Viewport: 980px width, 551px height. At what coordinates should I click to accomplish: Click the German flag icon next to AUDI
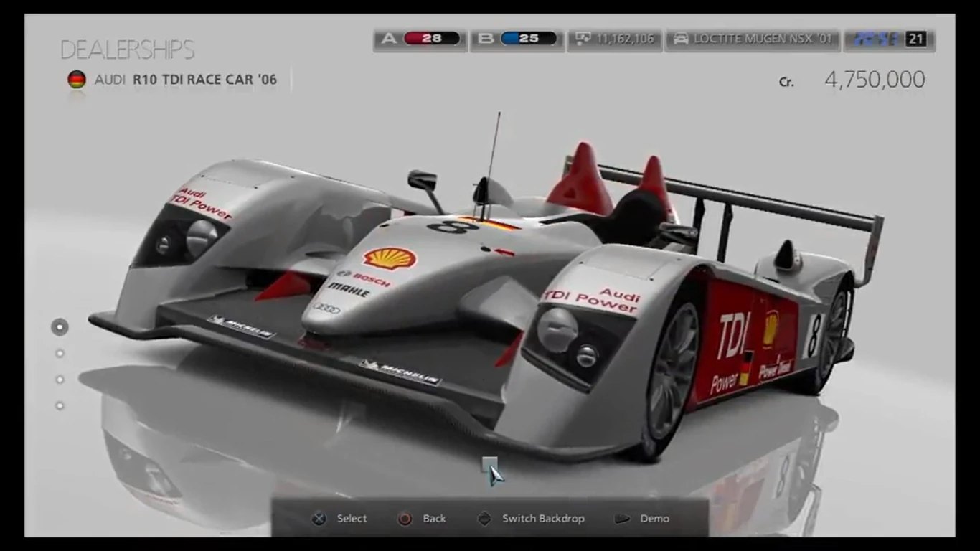(77, 80)
